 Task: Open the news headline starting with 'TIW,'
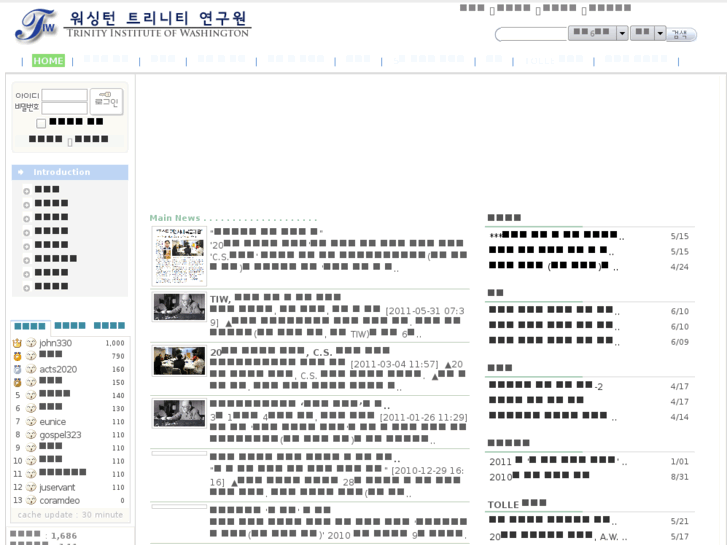click(x=275, y=299)
